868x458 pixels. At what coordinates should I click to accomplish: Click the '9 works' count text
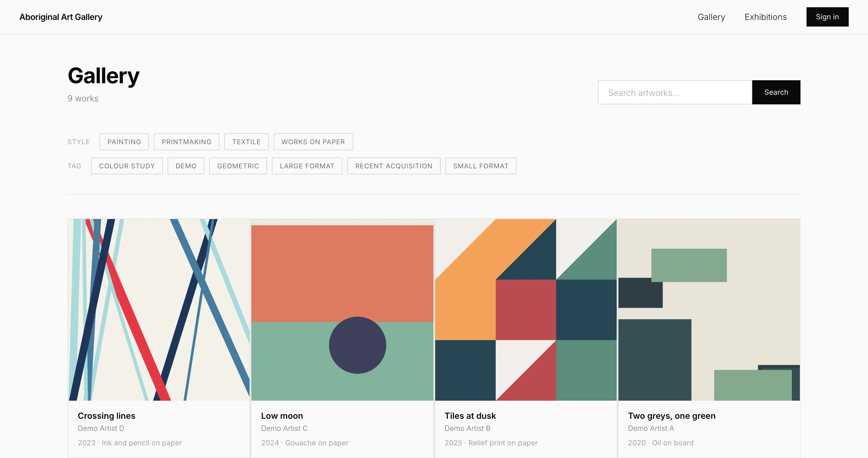(83, 98)
